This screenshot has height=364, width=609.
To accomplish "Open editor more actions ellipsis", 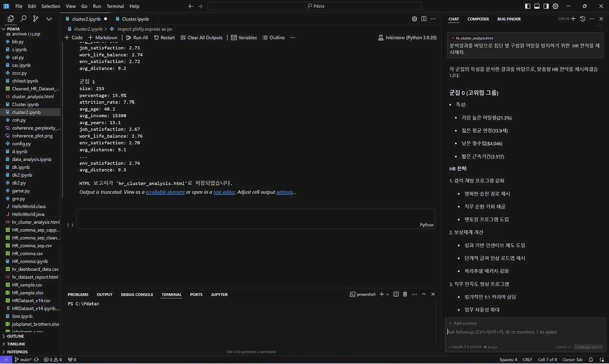I will point(433,19).
